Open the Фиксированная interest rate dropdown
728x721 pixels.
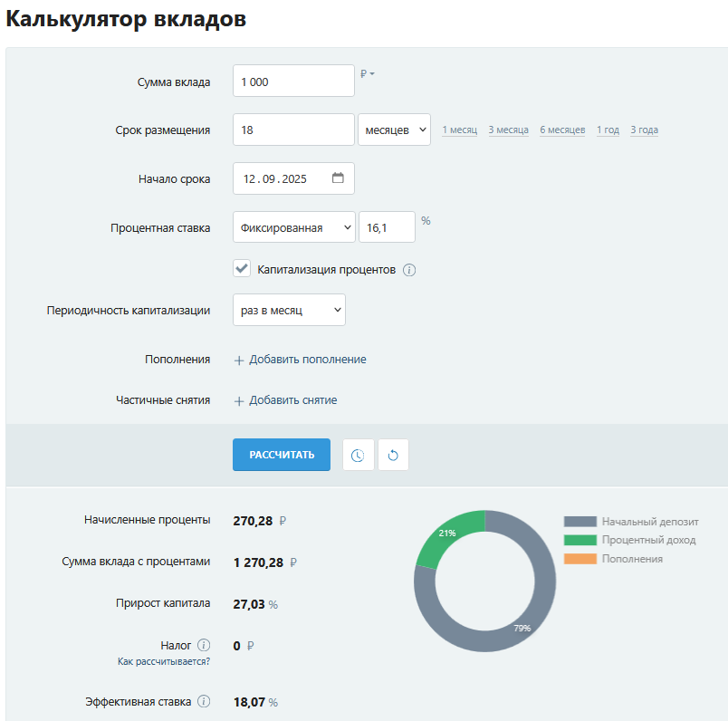[293, 226]
